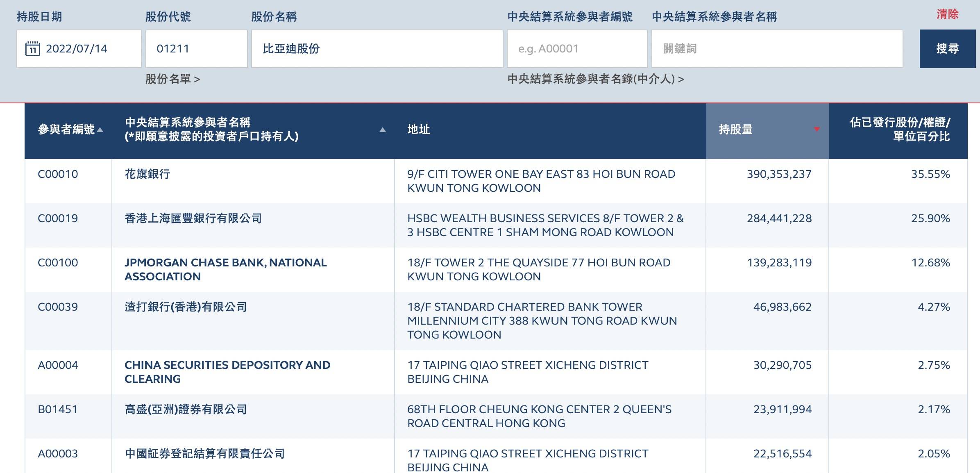Toggle red shareholding sort arrow

coord(817,130)
